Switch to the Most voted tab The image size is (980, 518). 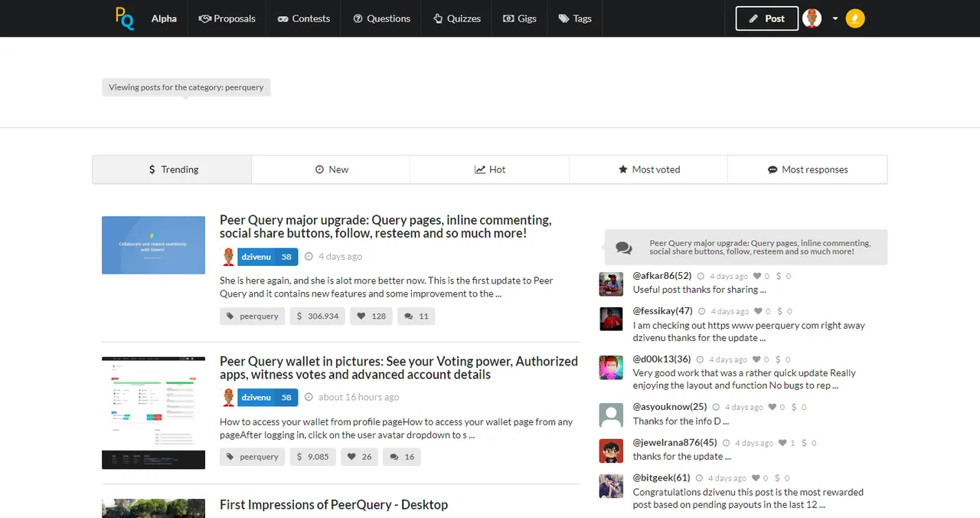tap(648, 169)
